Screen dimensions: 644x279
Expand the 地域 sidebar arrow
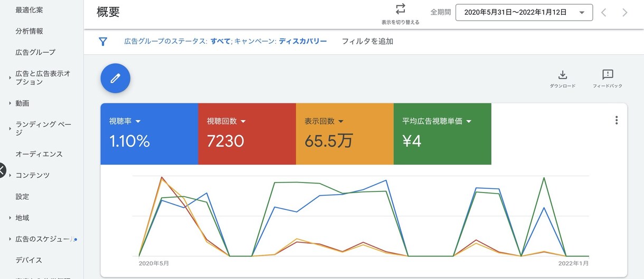pyautogui.click(x=10, y=218)
